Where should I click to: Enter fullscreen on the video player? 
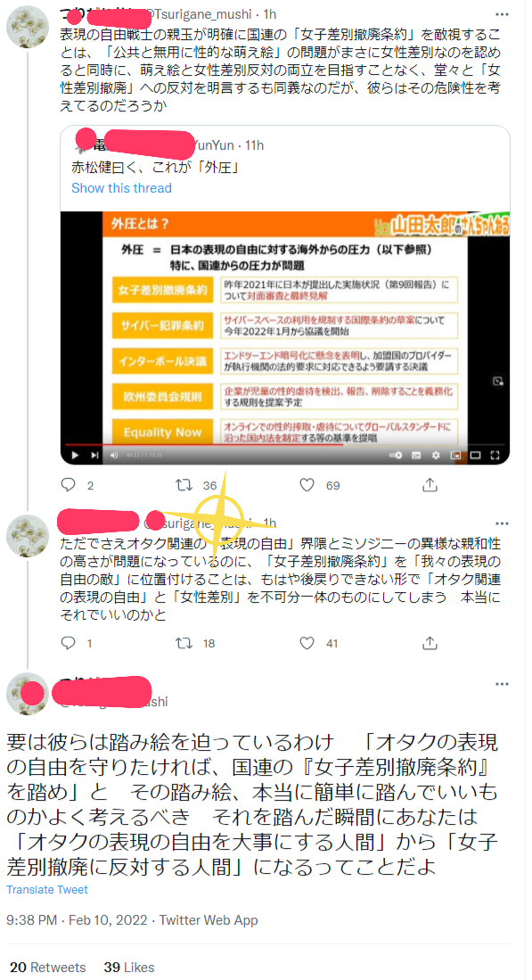(495, 455)
